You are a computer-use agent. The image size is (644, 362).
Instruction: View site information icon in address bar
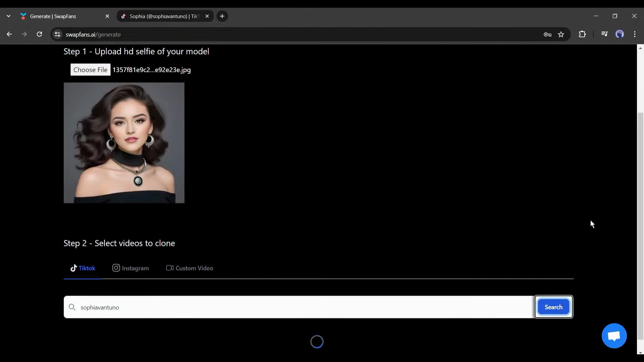[x=57, y=35]
